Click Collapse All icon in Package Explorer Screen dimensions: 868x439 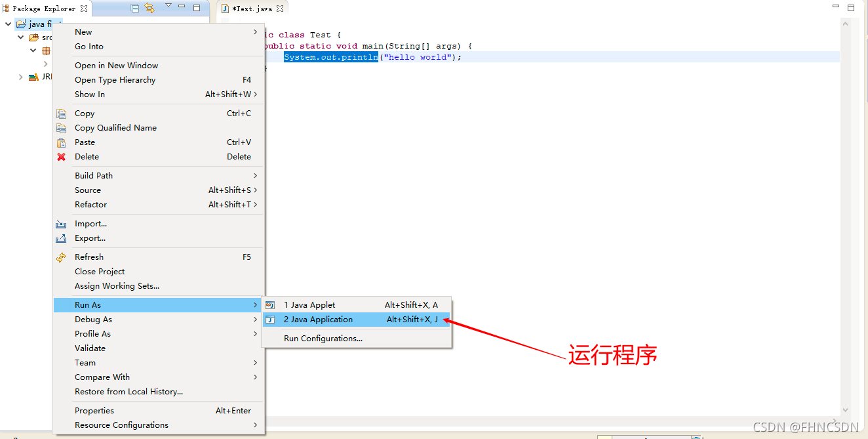point(135,8)
